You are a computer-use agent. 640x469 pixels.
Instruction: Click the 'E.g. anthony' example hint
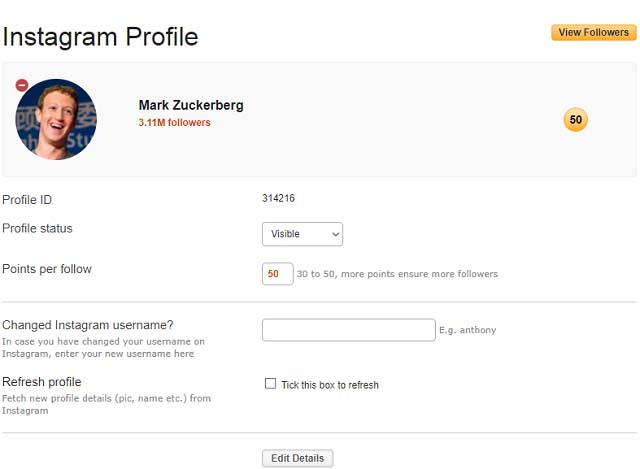pyautogui.click(x=468, y=330)
